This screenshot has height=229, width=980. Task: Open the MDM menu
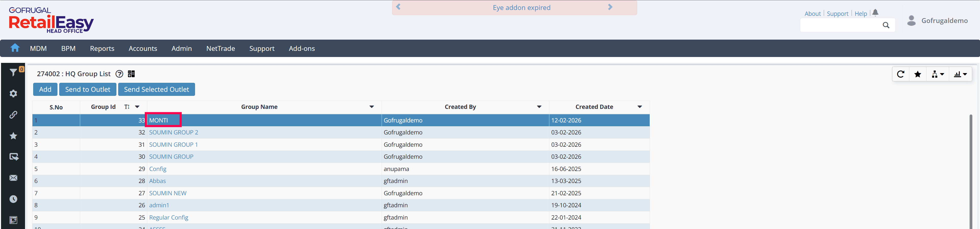(39, 48)
